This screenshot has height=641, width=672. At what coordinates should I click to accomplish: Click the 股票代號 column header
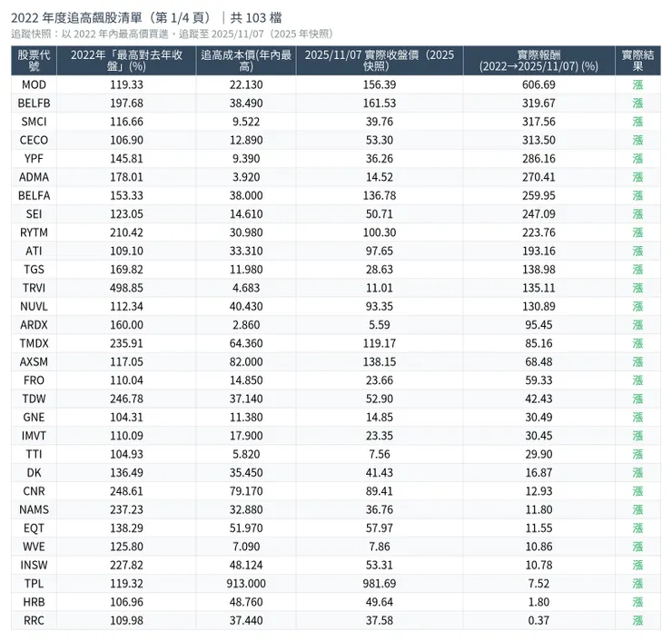coord(34,60)
